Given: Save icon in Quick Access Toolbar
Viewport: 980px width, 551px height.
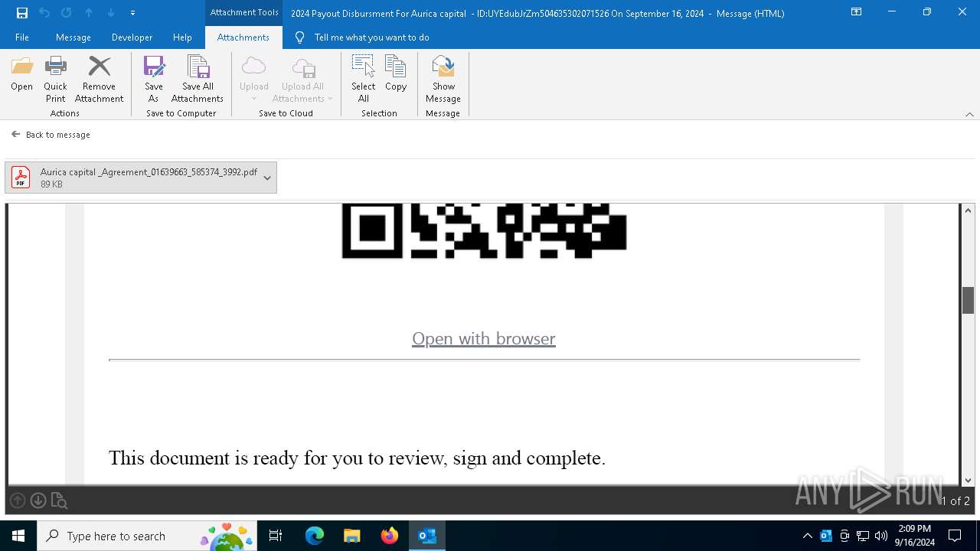Looking at the screenshot, I should pyautogui.click(x=22, y=13).
